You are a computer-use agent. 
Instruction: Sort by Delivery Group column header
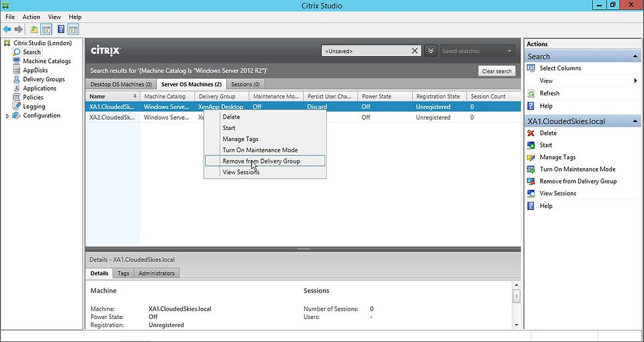(221, 96)
